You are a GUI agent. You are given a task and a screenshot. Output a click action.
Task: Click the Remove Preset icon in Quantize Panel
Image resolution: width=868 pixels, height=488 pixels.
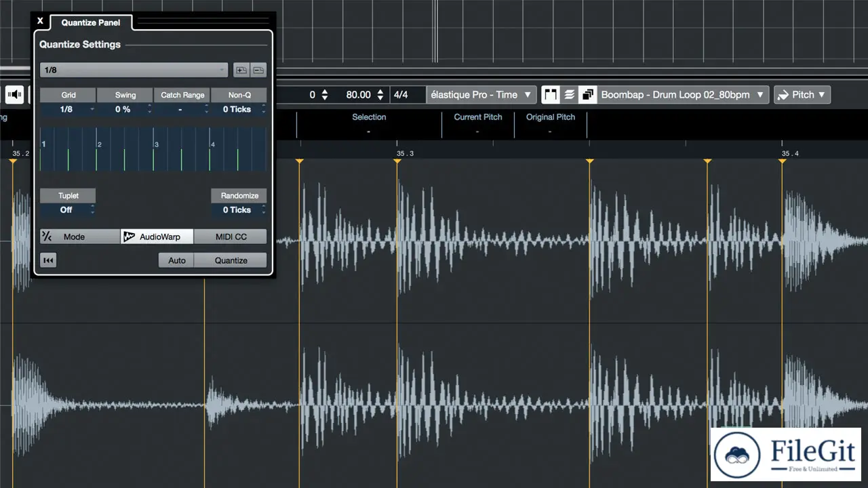coord(258,70)
